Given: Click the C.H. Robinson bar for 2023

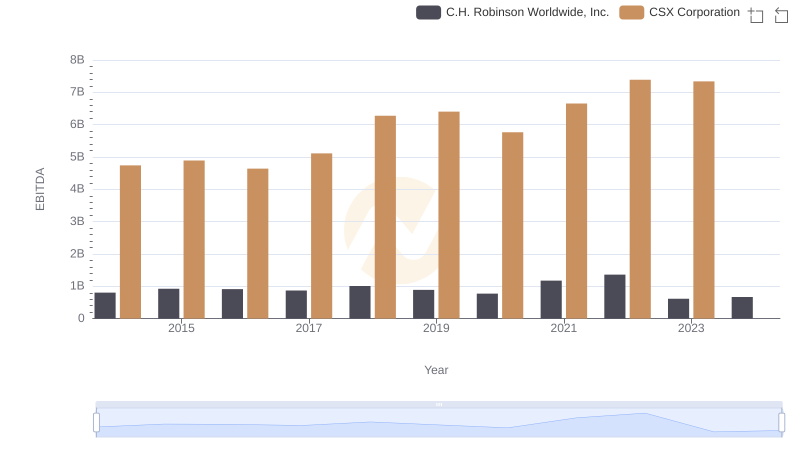Looking at the screenshot, I should pyautogui.click(x=678, y=309).
